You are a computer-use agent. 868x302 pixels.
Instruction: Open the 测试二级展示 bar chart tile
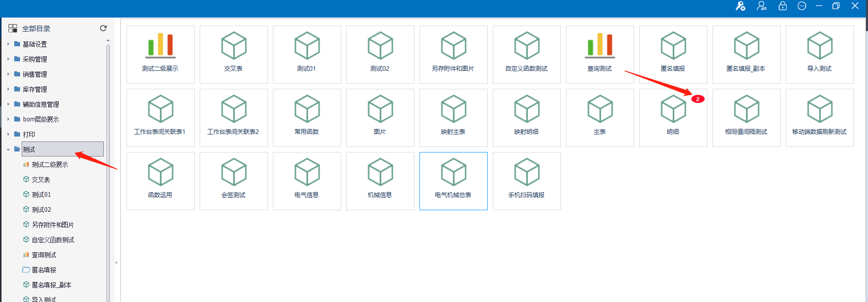[x=161, y=54]
